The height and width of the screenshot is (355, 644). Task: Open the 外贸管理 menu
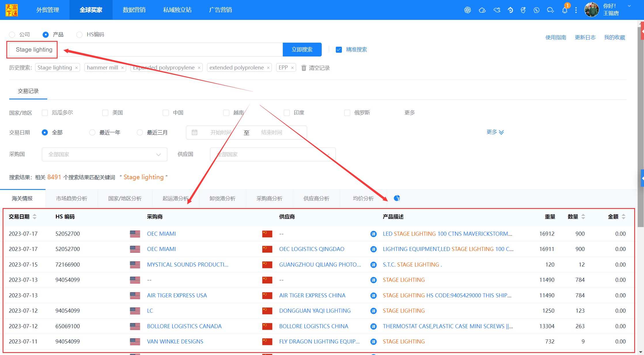(x=48, y=10)
